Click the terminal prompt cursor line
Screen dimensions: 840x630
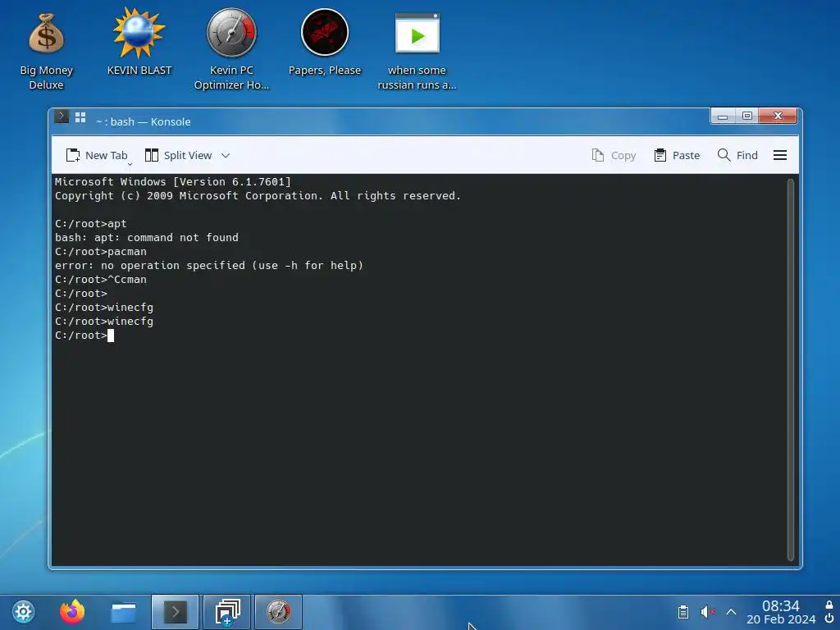pyautogui.click(x=84, y=336)
